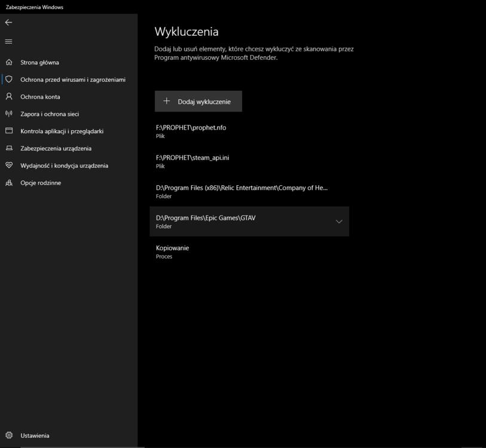
Task: Open the navigation hamburger menu
Action: [x=8, y=42]
